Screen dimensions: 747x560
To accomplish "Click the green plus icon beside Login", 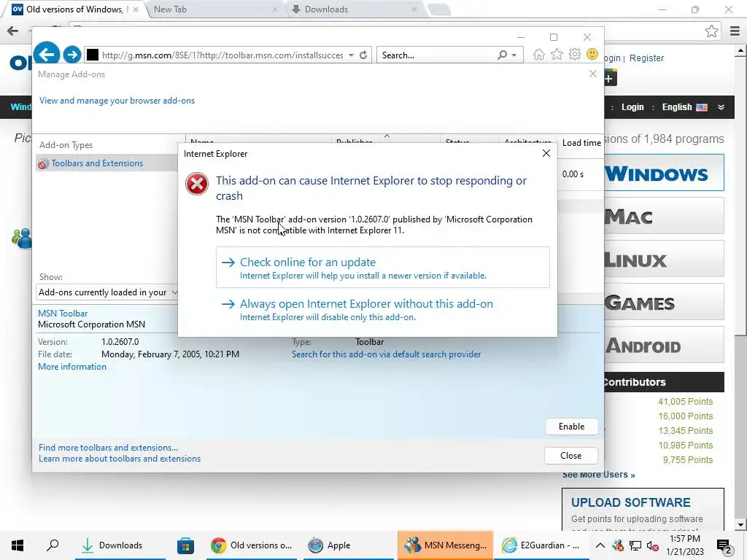I will (611, 78).
